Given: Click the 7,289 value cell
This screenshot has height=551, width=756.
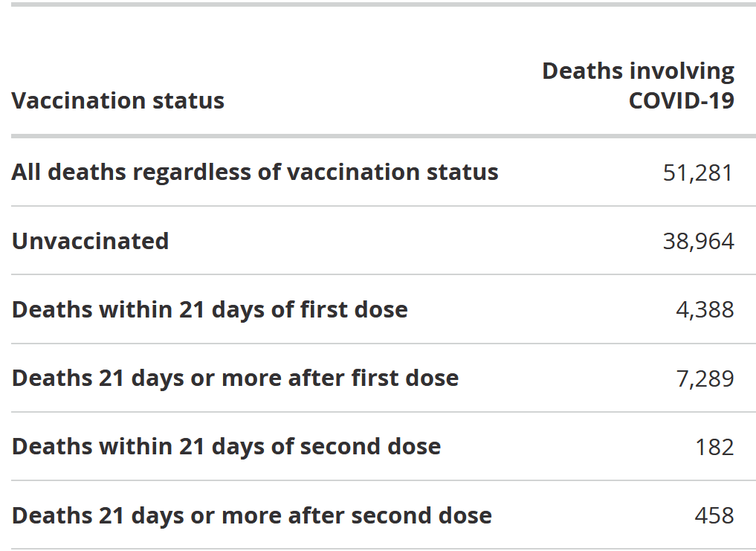Looking at the screenshot, I should 705,378.
